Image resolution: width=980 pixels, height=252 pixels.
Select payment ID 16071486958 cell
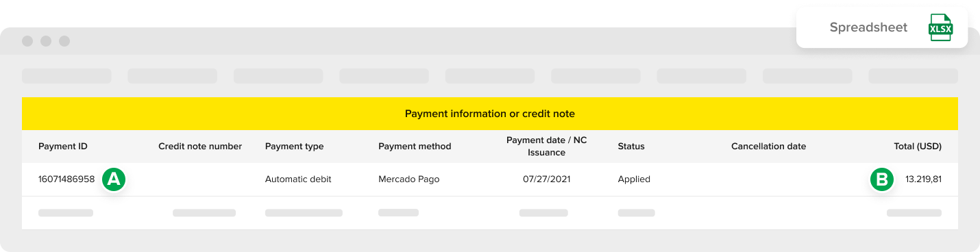(66, 179)
